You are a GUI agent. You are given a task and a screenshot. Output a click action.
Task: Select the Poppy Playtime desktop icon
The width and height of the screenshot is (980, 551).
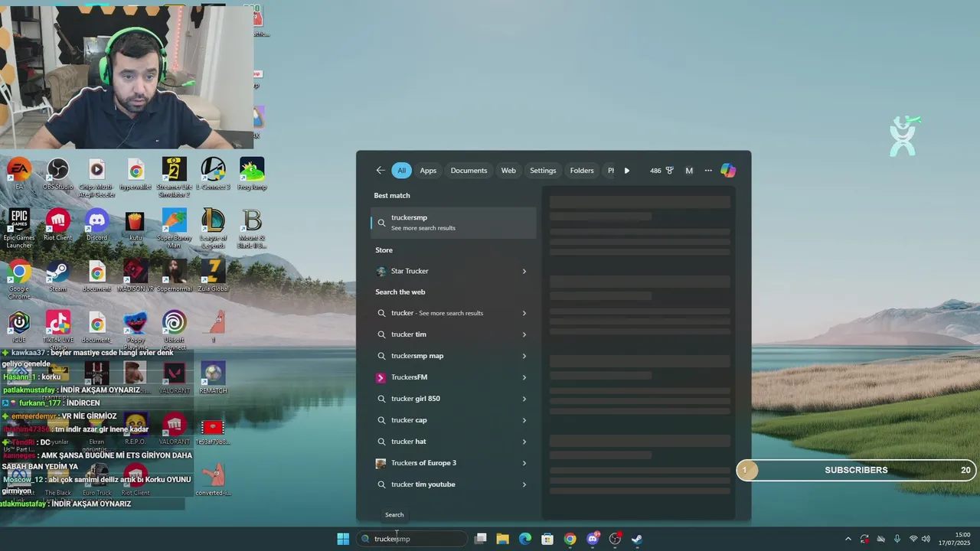pos(136,331)
